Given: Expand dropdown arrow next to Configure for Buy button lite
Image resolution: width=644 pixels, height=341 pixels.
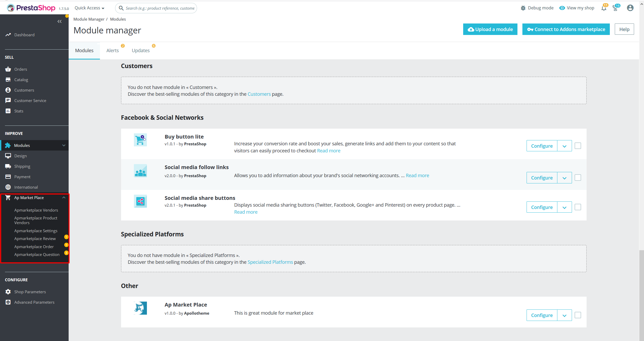Looking at the screenshot, I should [564, 146].
